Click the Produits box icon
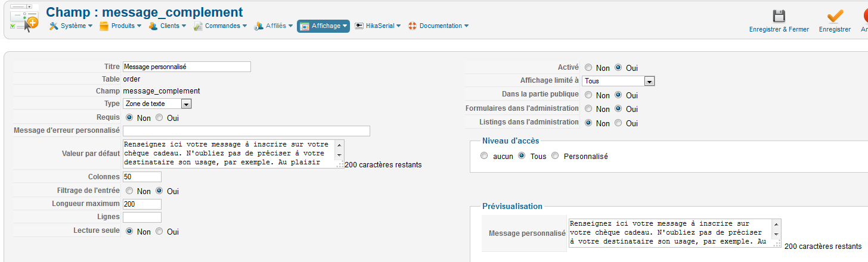The height and width of the screenshot is (262, 868). click(104, 26)
